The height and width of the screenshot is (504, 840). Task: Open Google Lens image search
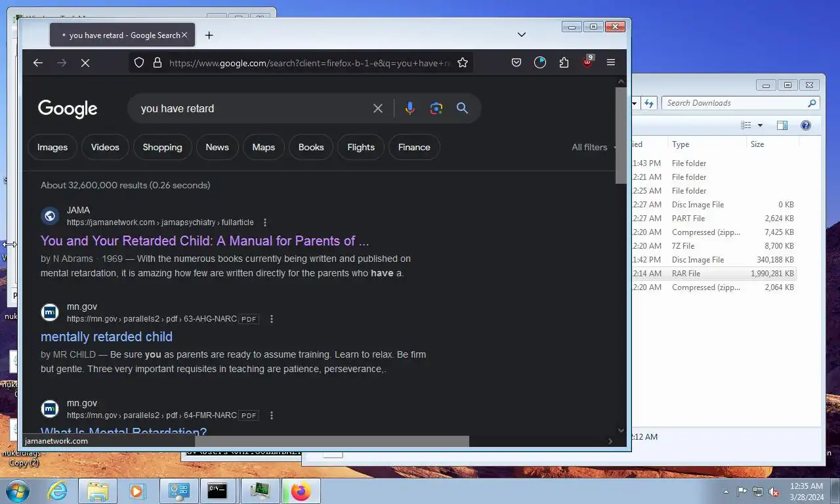click(436, 108)
